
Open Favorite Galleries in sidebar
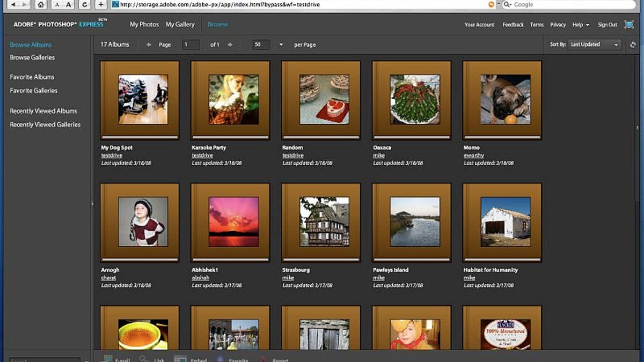pyautogui.click(x=34, y=91)
